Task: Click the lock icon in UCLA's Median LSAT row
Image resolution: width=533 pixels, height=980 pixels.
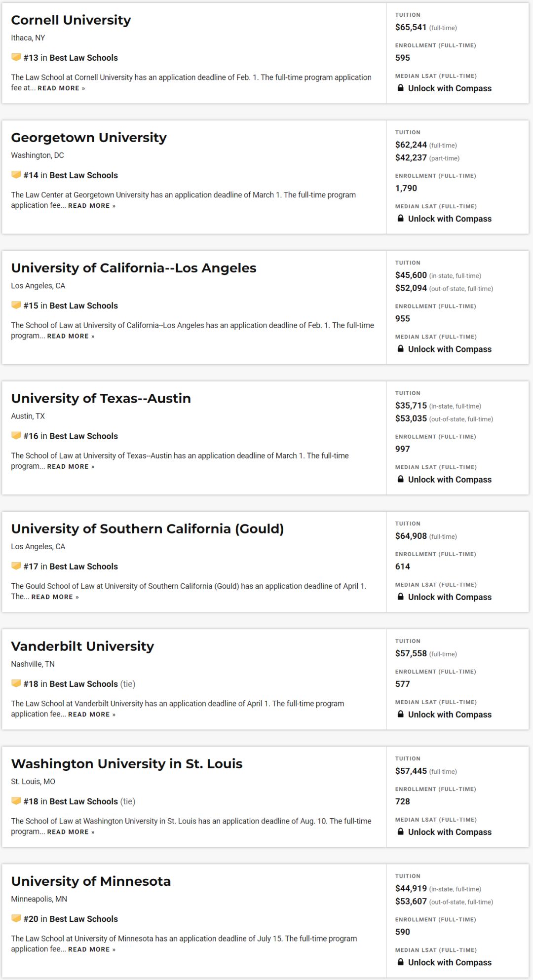Action: pos(401,348)
